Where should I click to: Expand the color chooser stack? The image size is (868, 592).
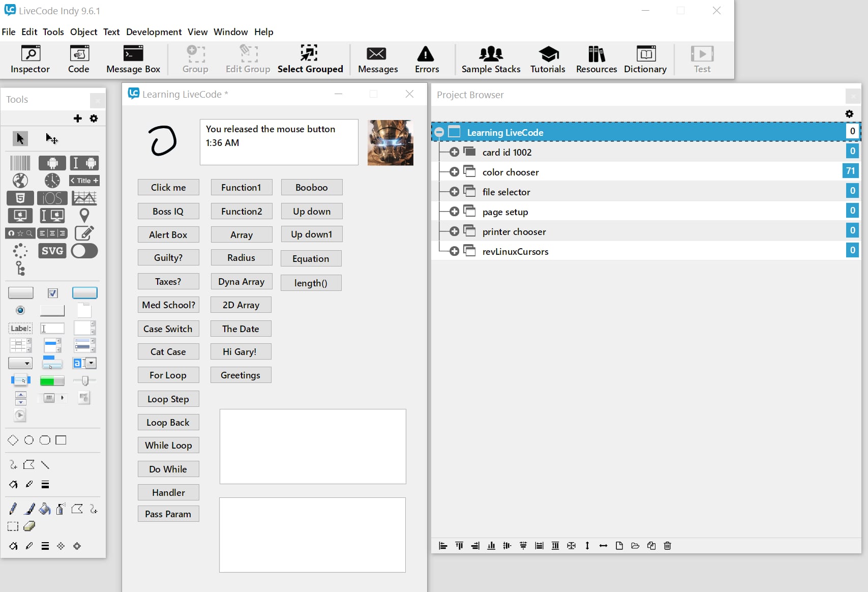pyautogui.click(x=454, y=172)
